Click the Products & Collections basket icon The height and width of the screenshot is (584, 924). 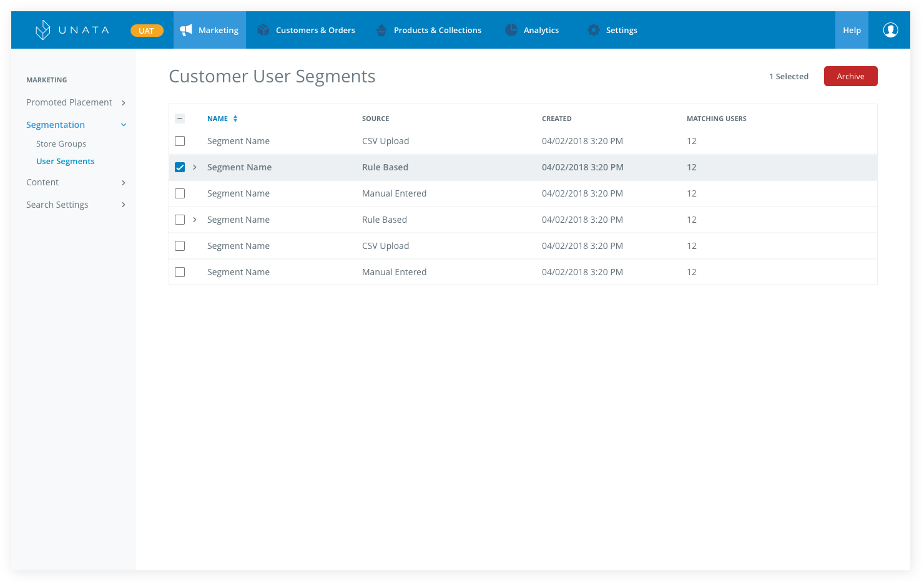click(381, 30)
